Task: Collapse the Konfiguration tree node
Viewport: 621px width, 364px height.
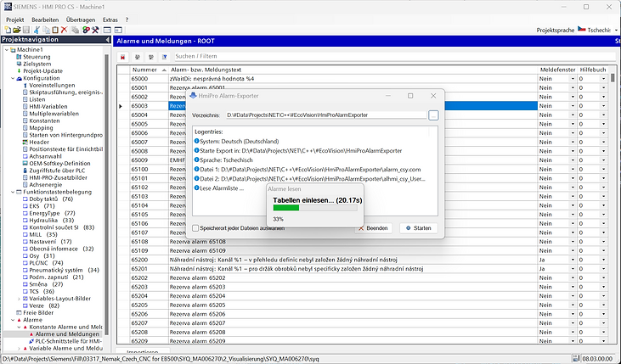Action: tap(13, 78)
